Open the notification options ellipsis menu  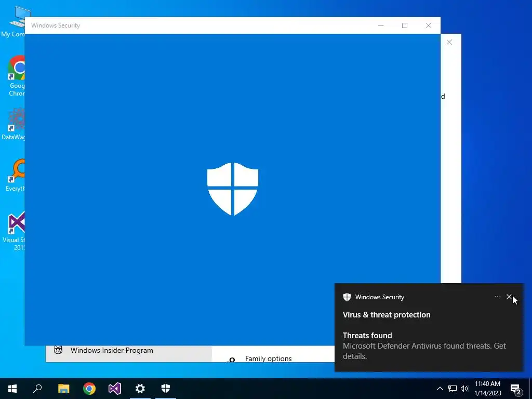pyautogui.click(x=497, y=297)
